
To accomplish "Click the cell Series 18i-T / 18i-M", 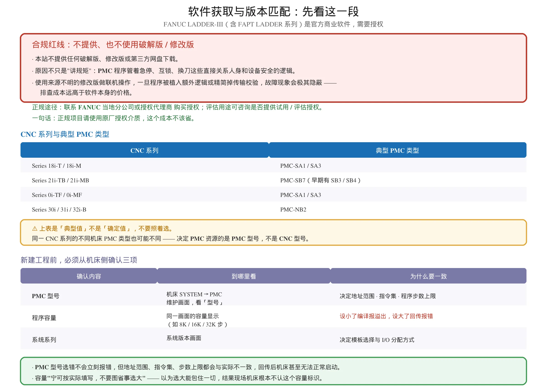I will 57,166.
